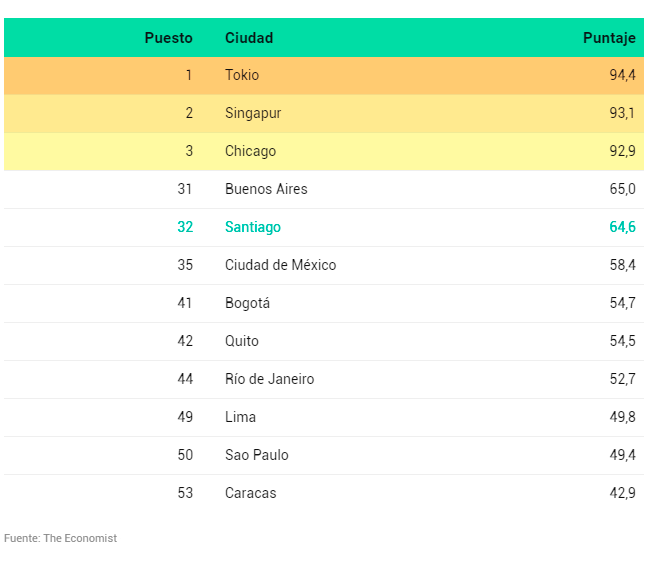Click Tokio's score of 94,4
The width and height of the screenshot is (664, 568).
point(622,75)
